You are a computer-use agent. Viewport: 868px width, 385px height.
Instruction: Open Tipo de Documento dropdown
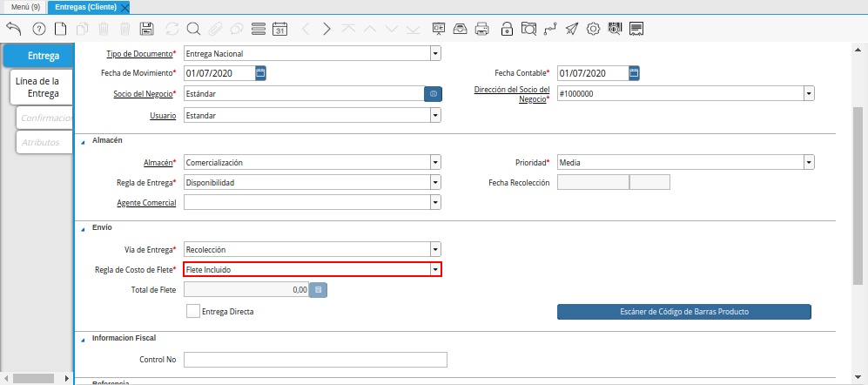pyautogui.click(x=435, y=54)
